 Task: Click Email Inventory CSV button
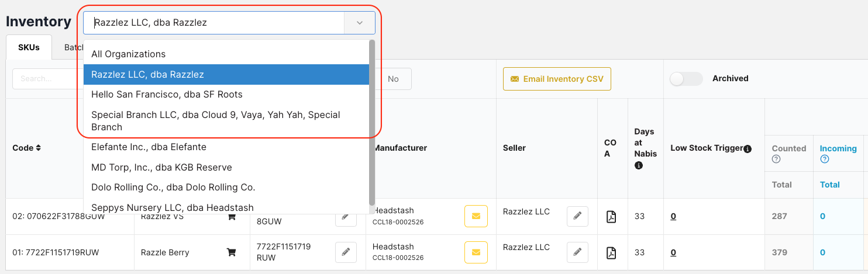tap(557, 79)
